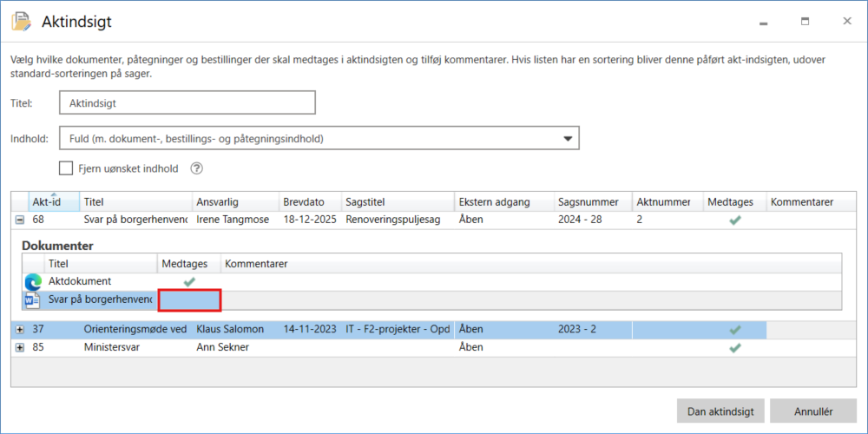Sort by the Akt-id column header
The height and width of the screenshot is (434, 868).
[46, 202]
